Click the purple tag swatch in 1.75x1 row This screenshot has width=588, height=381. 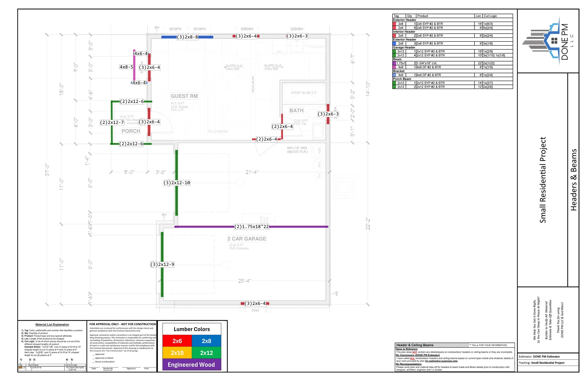point(394,63)
